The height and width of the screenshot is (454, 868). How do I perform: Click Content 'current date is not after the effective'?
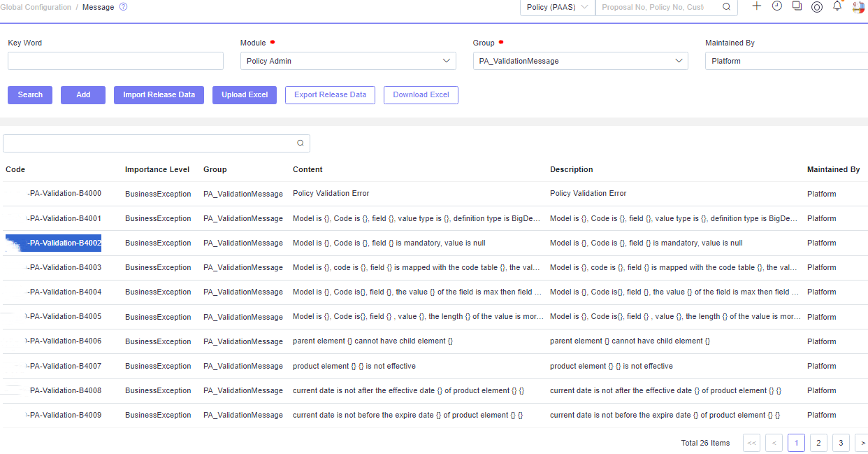coord(408,390)
